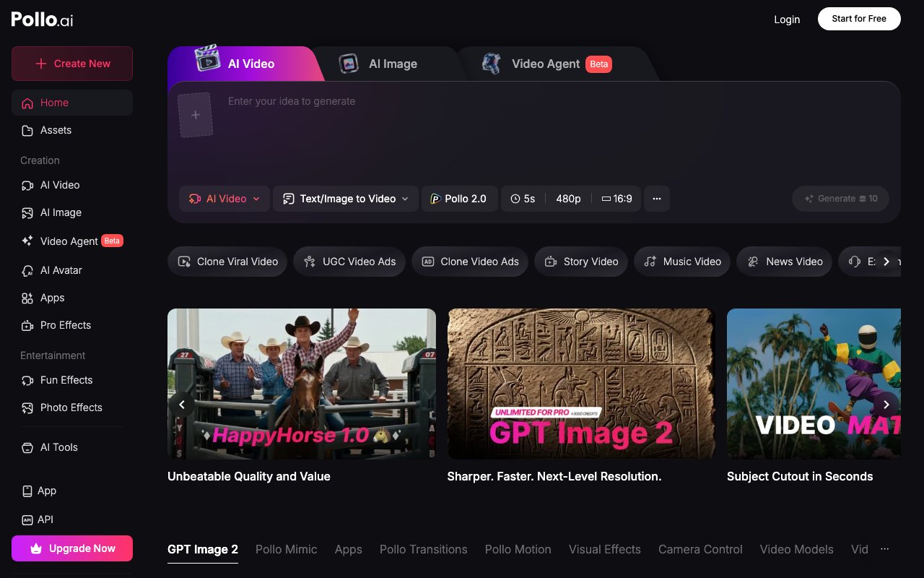Image resolution: width=924 pixels, height=578 pixels.
Task: Open AI Avatar in the sidebar
Action: [x=72, y=270]
